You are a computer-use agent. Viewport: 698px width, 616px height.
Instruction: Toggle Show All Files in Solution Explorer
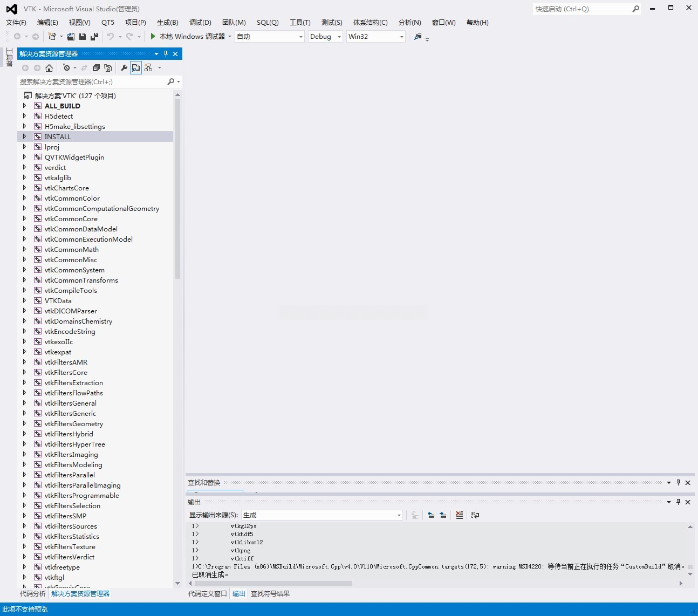coord(108,68)
